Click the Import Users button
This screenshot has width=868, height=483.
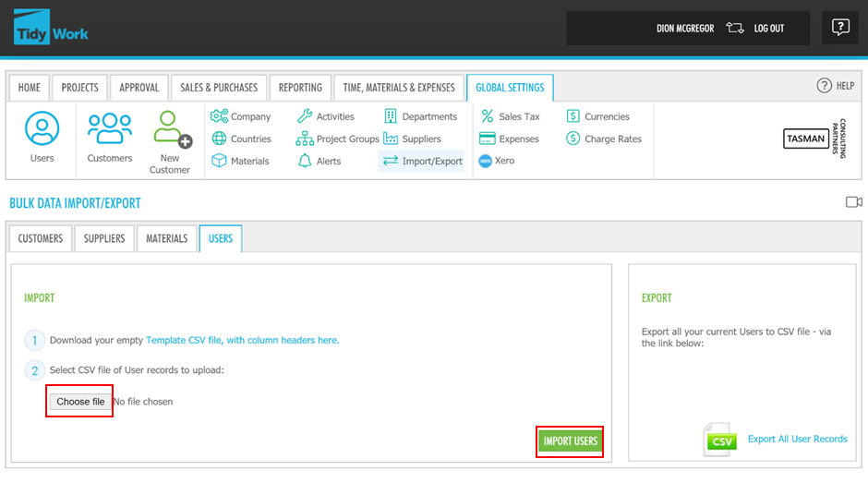pos(570,441)
